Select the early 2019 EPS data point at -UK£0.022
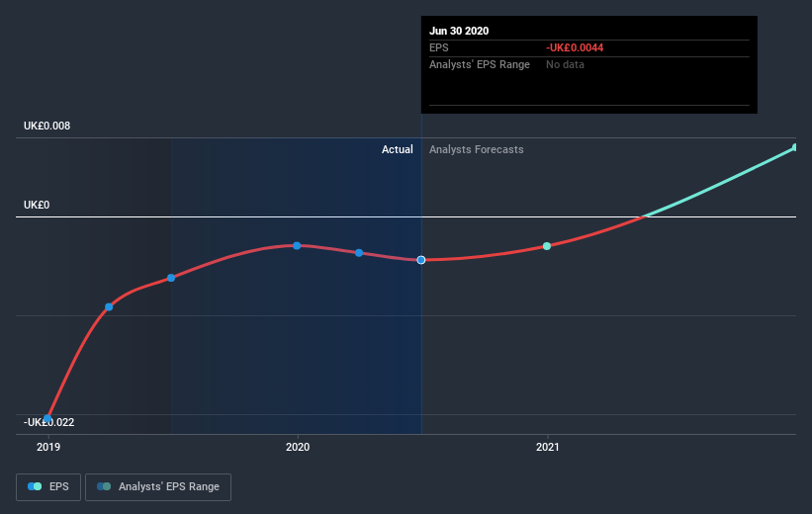Screen dimensions: 812x514 (x=47, y=418)
